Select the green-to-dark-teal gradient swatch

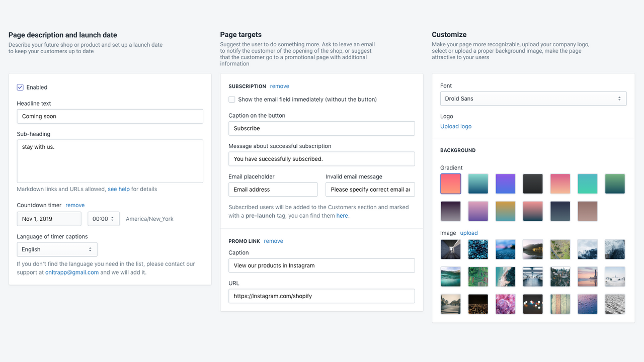click(615, 184)
